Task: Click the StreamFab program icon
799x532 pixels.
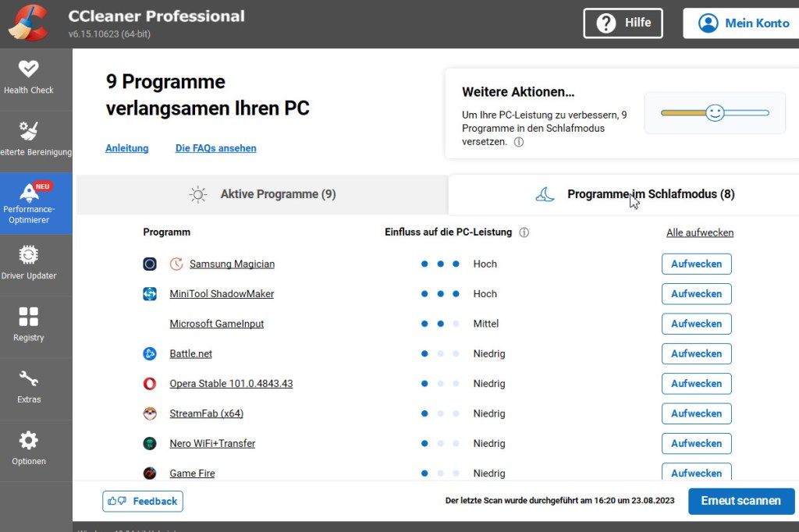Action: 150,413
